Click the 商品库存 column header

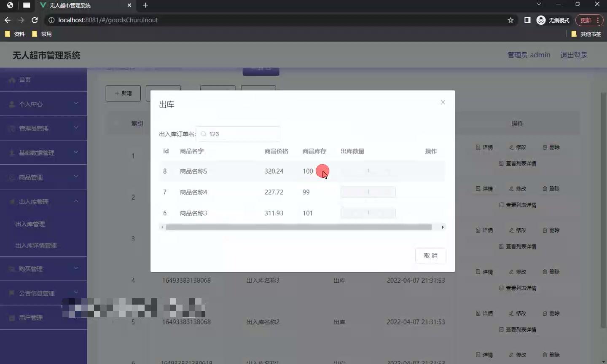pos(314,151)
